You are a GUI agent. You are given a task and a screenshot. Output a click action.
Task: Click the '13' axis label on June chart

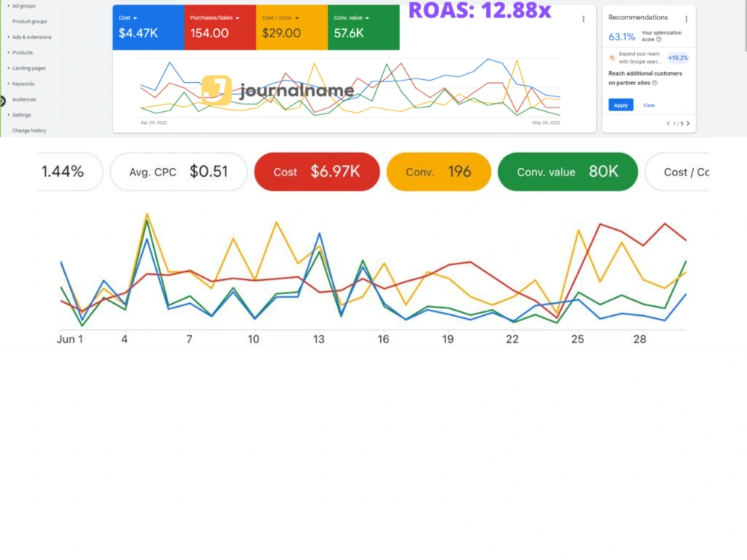(319, 339)
